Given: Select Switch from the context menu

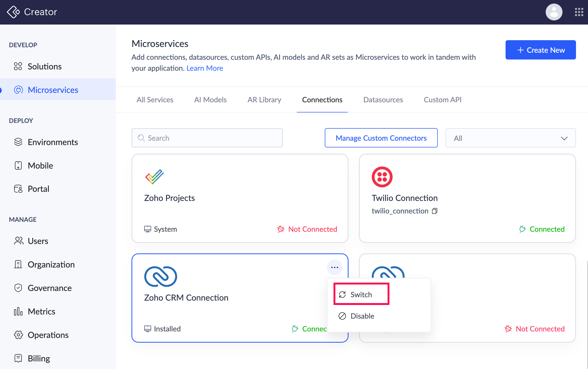Looking at the screenshot, I should click(x=361, y=294).
